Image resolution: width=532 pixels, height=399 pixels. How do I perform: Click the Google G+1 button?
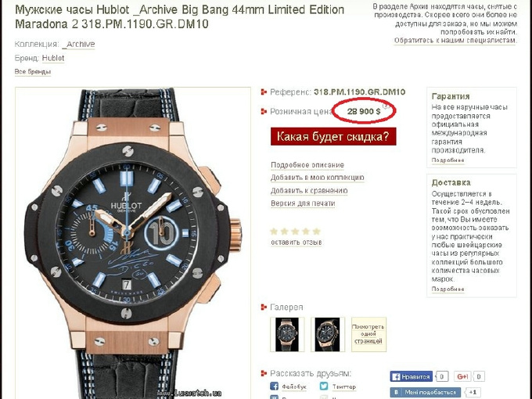(462, 376)
